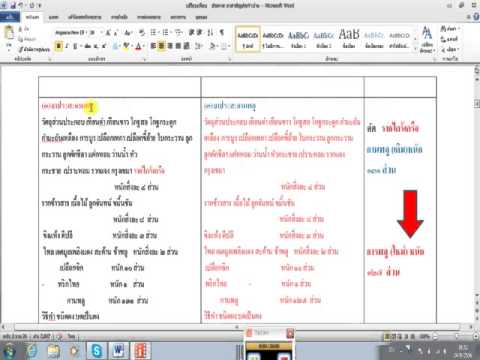This screenshot has width=480, height=360.
Task: Adjust the zoom slider in status bar
Action: [x=456, y=337]
